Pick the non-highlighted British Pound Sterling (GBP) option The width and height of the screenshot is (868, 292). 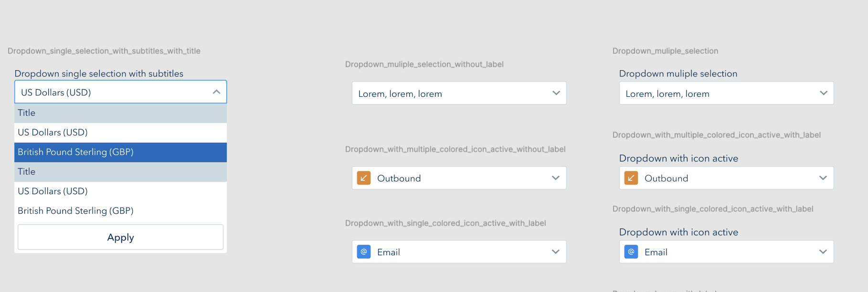click(x=75, y=211)
